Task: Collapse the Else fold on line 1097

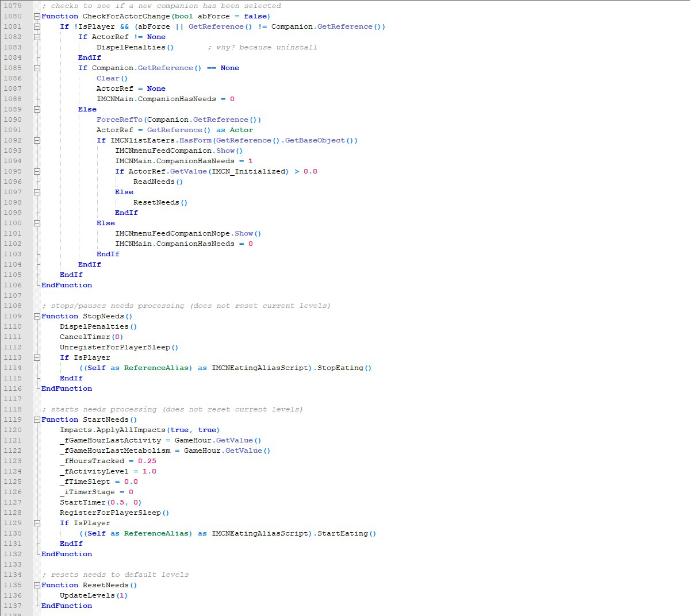Action: point(37,192)
